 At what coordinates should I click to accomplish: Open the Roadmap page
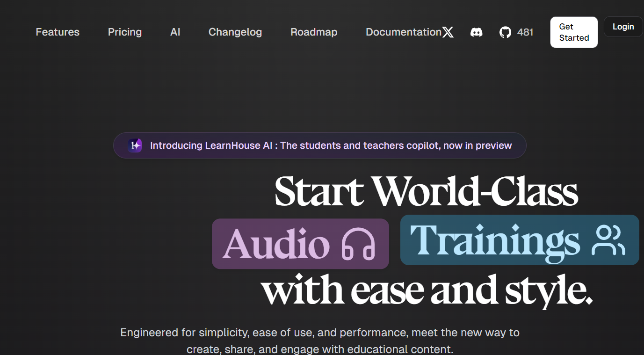click(314, 32)
